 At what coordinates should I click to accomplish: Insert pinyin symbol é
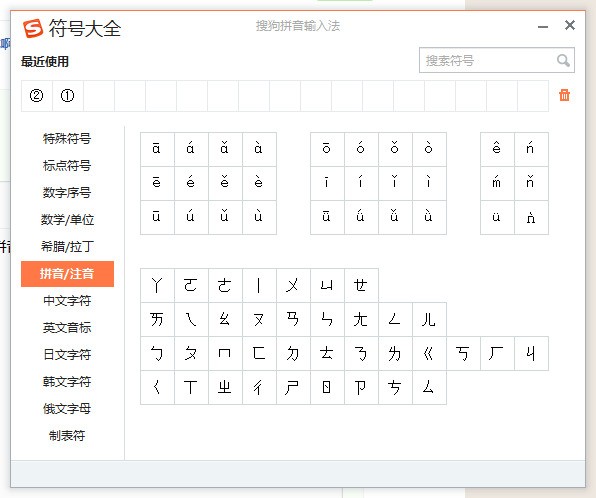tap(191, 183)
